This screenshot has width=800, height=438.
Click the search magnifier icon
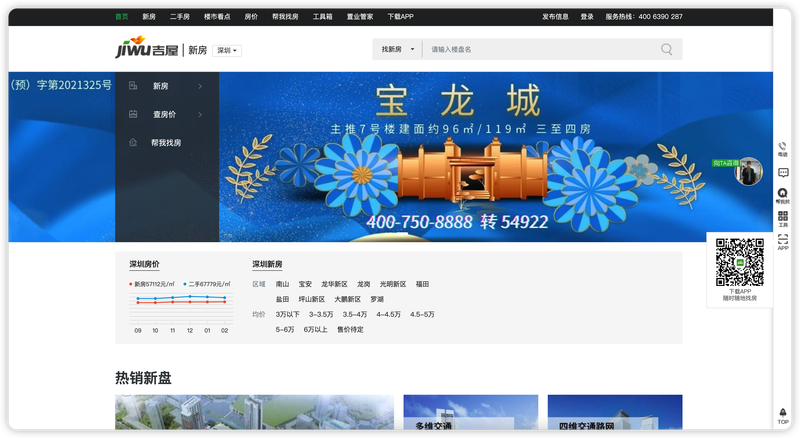coord(666,50)
